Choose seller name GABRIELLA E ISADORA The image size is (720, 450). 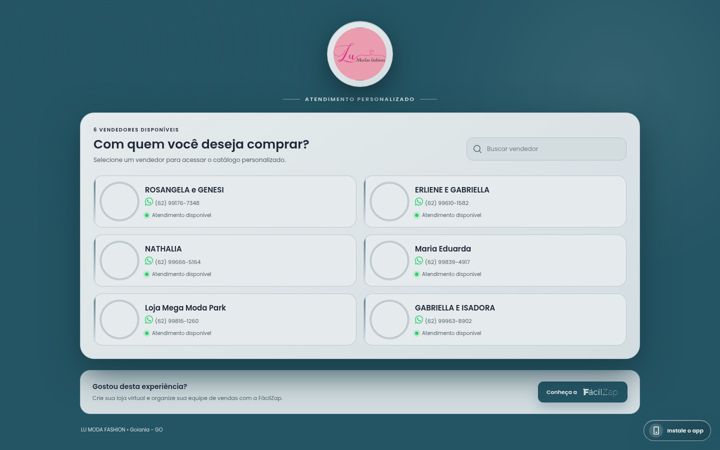[455, 308]
